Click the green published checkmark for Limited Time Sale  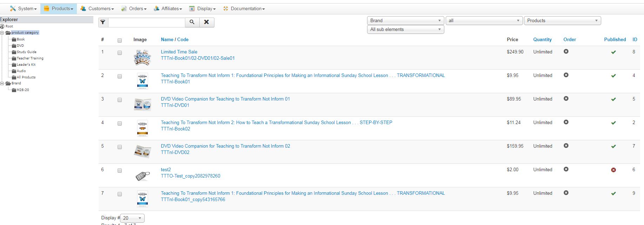tap(613, 52)
